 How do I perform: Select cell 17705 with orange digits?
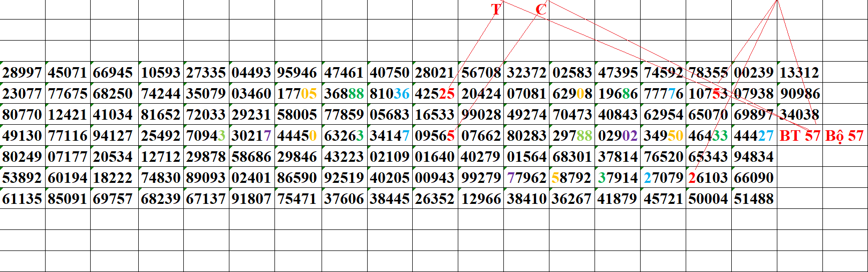click(297, 94)
